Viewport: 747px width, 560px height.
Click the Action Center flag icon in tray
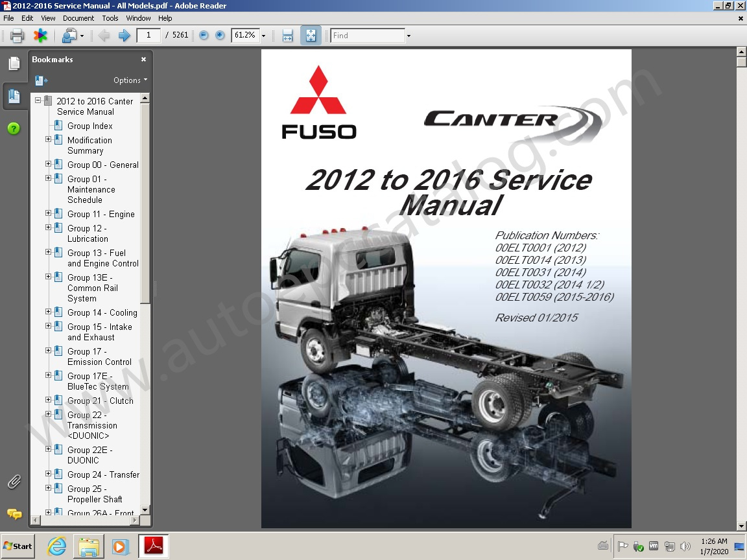(622, 546)
